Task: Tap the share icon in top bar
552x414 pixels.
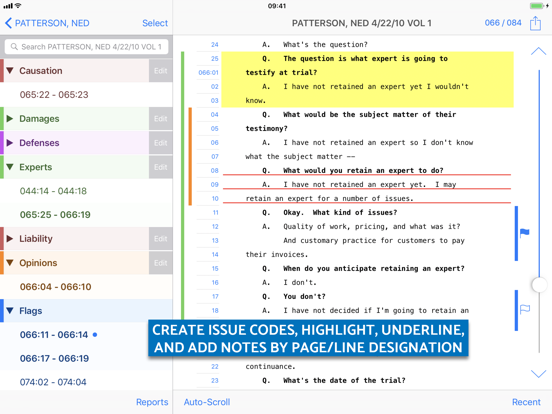Action: 535,23
